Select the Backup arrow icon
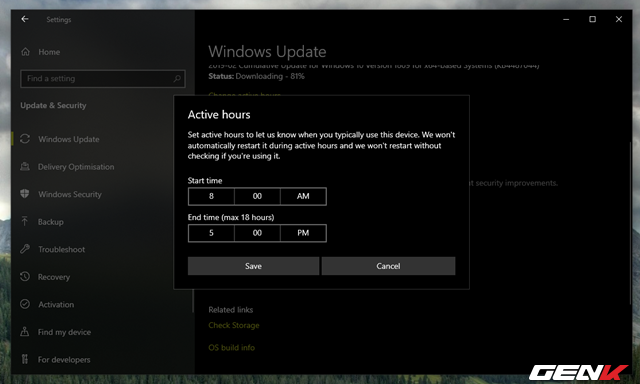This screenshot has width=640, height=384. 25,222
